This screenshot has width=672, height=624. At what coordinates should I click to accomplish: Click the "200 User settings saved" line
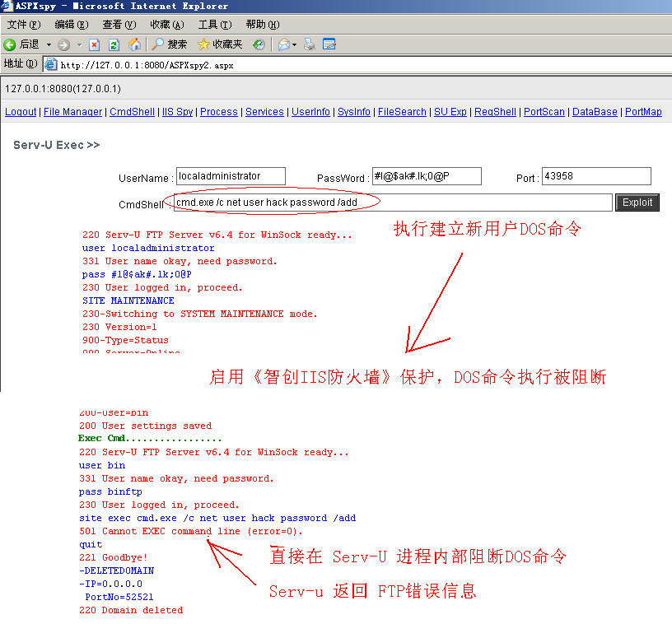pyautogui.click(x=145, y=426)
